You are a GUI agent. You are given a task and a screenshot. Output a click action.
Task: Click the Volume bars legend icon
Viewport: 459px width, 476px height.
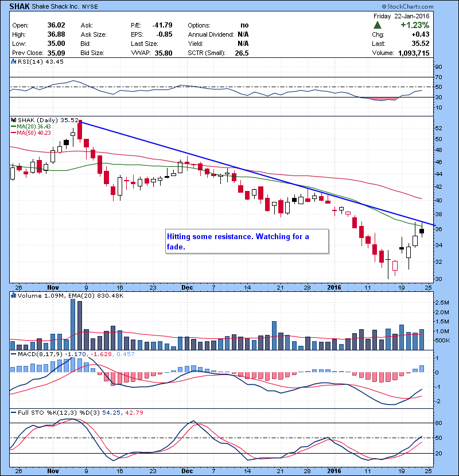tap(13, 295)
